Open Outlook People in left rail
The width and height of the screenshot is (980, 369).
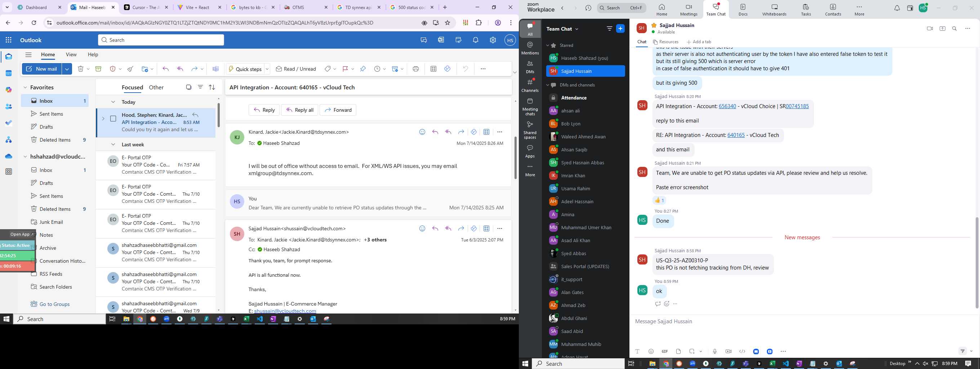click(x=9, y=107)
